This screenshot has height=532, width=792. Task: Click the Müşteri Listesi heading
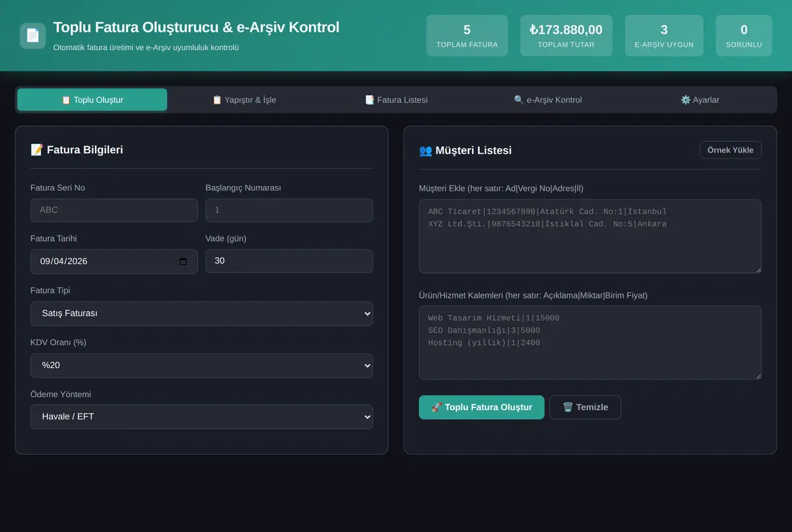coord(465,150)
